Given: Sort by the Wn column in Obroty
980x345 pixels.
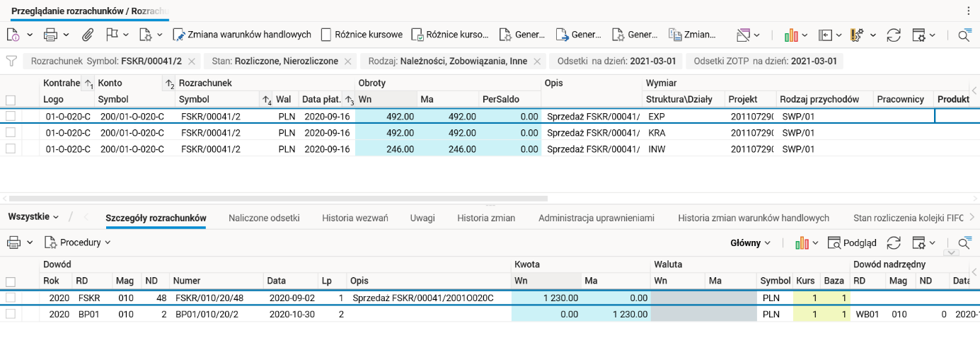Looking at the screenshot, I should 386,100.
